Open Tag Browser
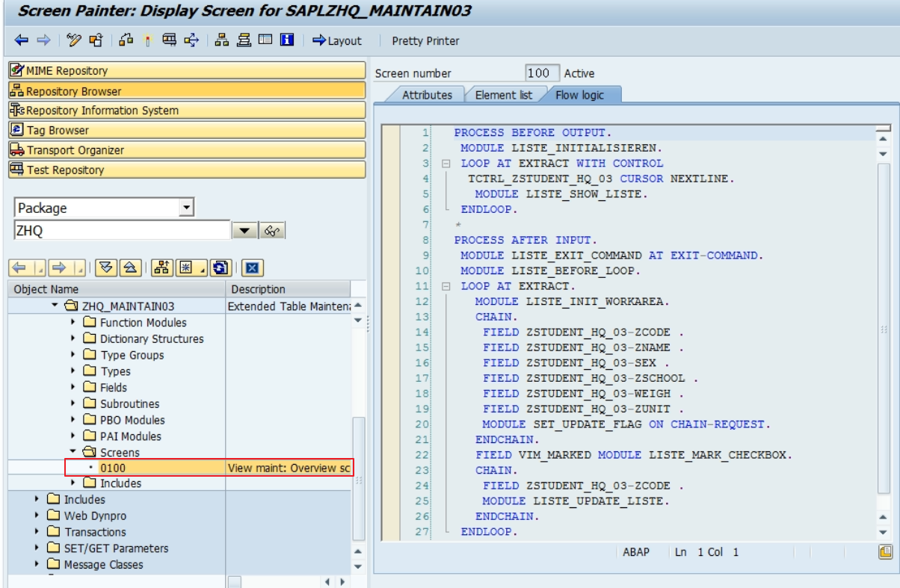Image resolution: width=900 pixels, height=588 pixels. [187, 130]
